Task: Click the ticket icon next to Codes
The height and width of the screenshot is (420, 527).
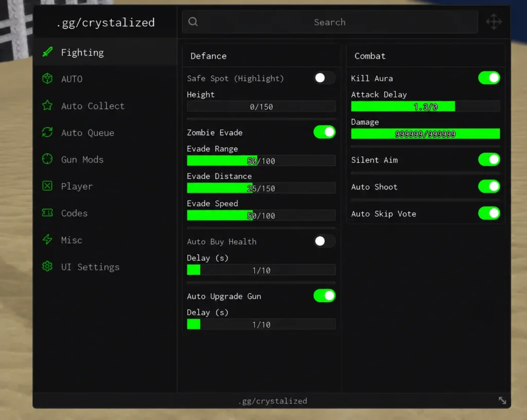Action: coord(47,212)
